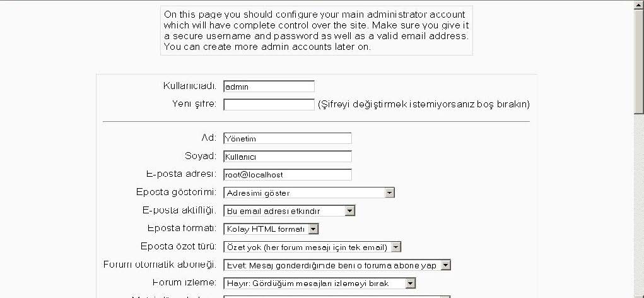Viewport: 644px width, 298px height.
Task: Click the Yeni şifre password field
Action: pos(269,104)
